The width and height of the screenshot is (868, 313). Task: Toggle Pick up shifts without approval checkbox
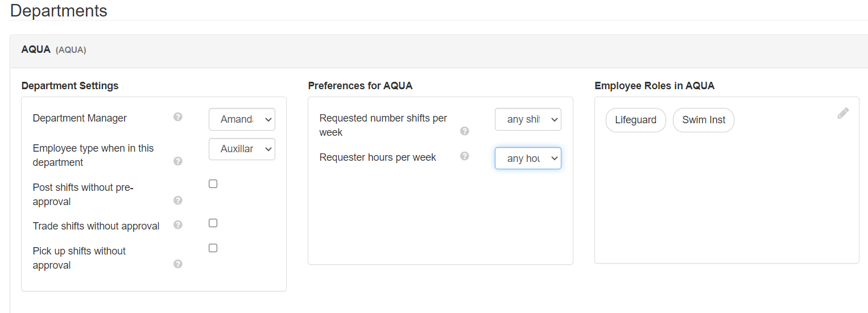point(213,248)
